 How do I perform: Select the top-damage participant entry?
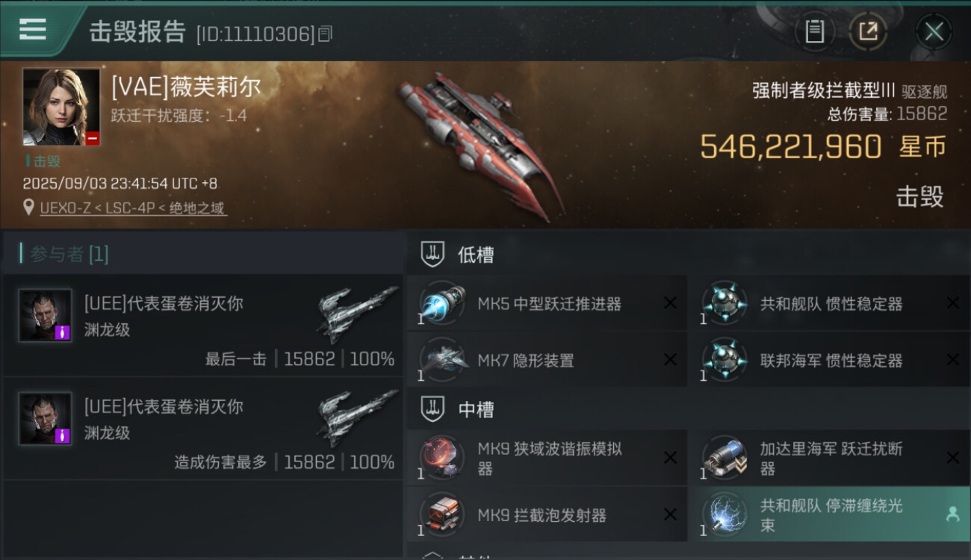tap(202, 428)
